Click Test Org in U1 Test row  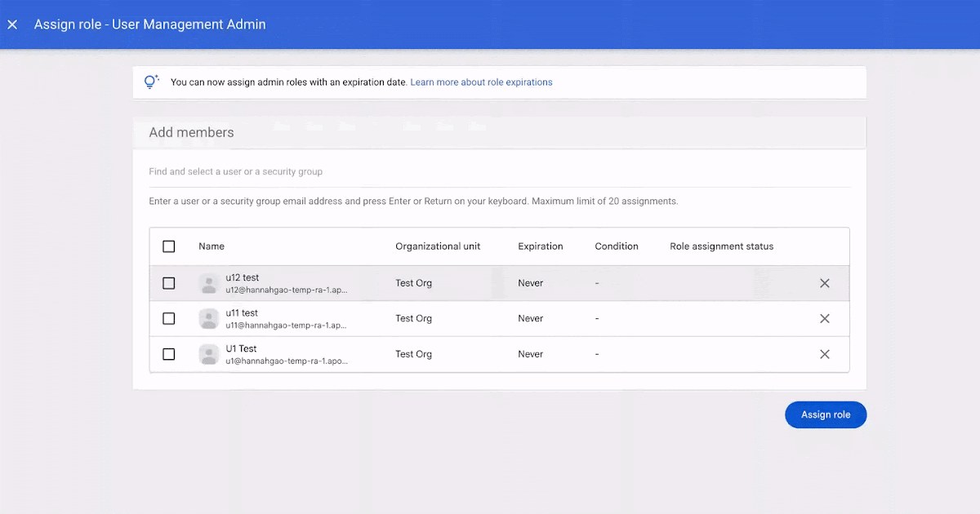pyautogui.click(x=414, y=354)
